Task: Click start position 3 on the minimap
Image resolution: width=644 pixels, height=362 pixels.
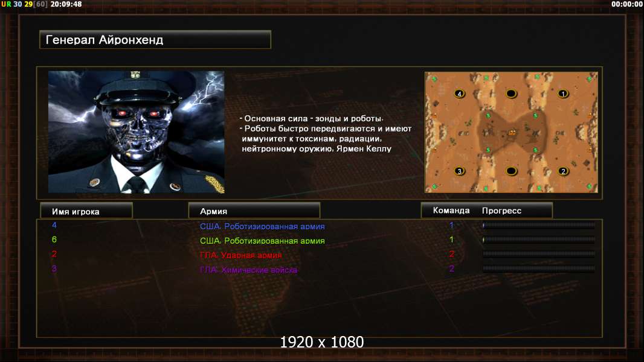Action: tap(460, 171)
